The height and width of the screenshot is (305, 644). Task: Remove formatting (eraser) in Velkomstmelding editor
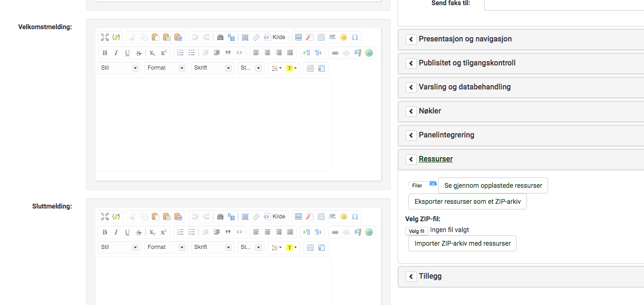coord(256,37)
